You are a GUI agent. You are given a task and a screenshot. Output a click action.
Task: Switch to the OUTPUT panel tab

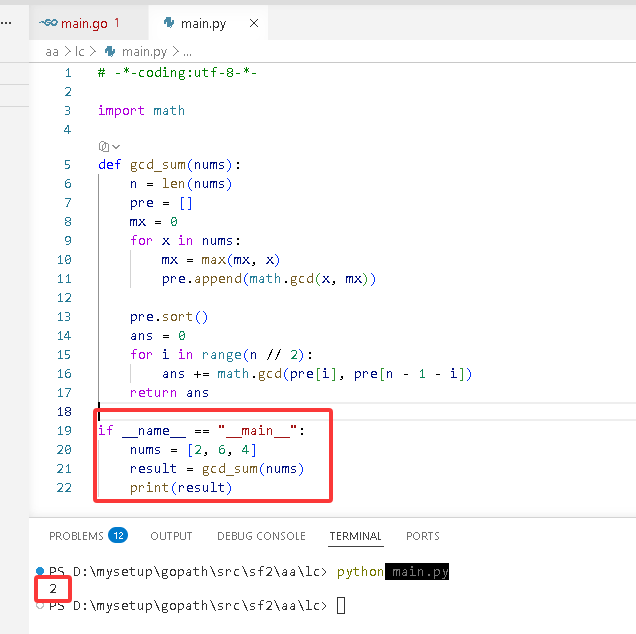pyautogui.click(x=171, y=536)
